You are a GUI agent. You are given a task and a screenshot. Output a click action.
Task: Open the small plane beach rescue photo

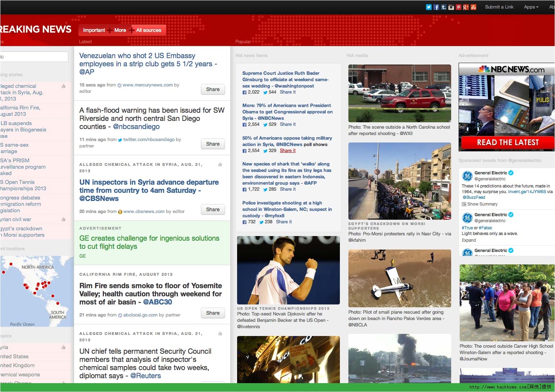click(399, 278)
